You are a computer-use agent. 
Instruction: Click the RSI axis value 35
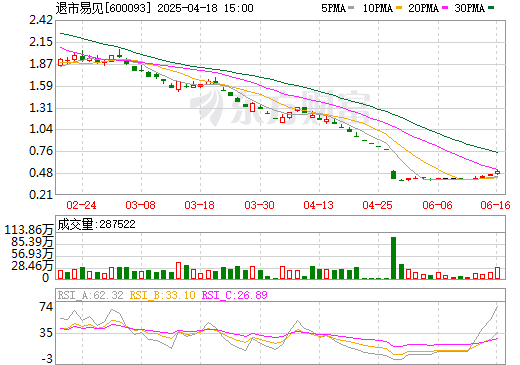(46, 333)
